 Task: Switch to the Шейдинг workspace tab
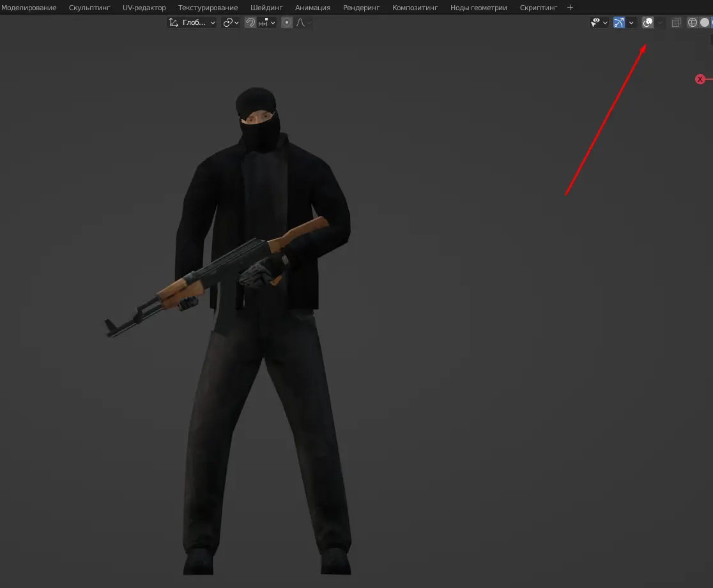[x=266, y=8]
